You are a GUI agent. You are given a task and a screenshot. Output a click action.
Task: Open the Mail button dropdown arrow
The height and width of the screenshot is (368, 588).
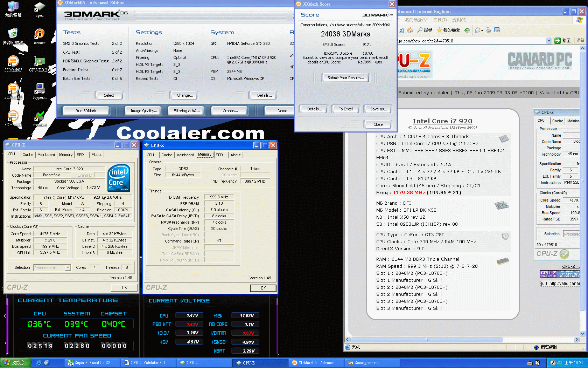482,30
